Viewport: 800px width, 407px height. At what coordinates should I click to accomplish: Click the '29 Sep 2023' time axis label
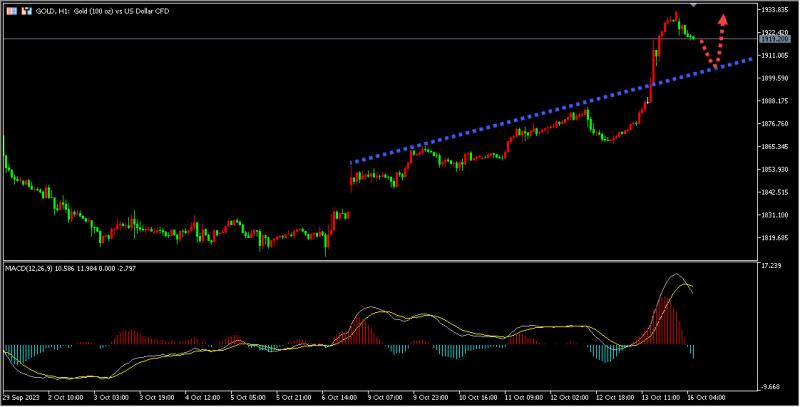tap(20, 397)
